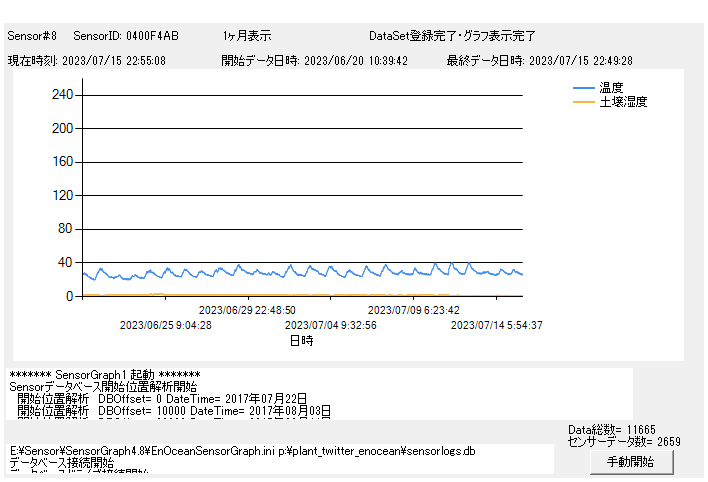Click the 1ヶ月表示 display period label
This screenshot has height=482, width=708.
coord(247,36)
